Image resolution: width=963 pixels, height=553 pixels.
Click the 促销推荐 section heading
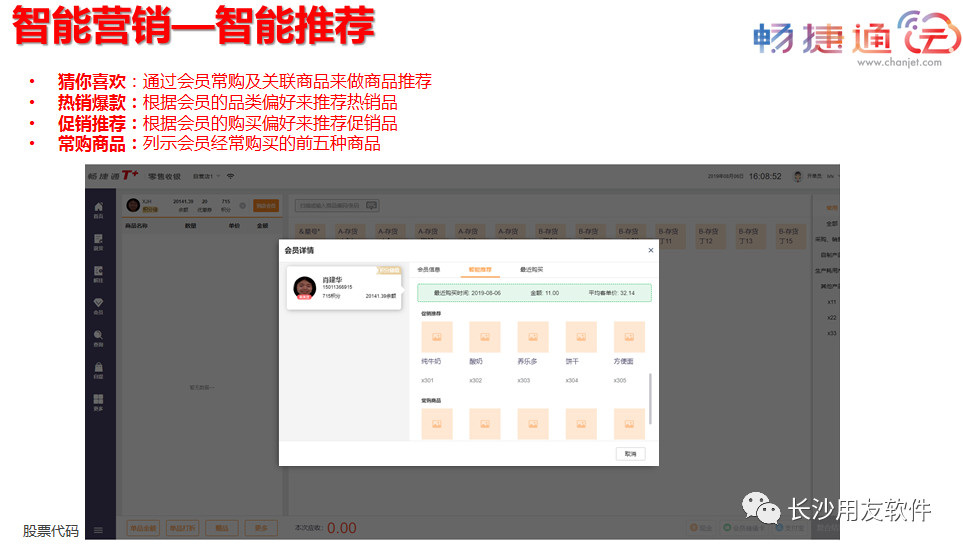[x=431, y=313]
